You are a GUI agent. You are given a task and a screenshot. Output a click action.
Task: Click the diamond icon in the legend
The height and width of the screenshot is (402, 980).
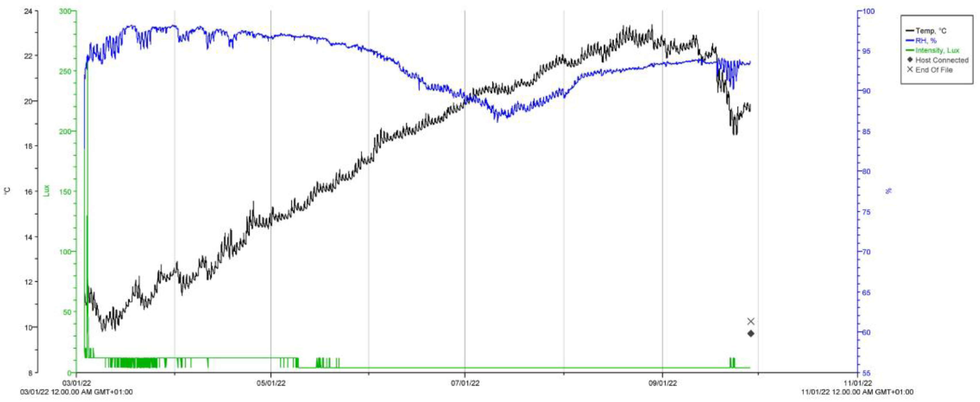910,60
